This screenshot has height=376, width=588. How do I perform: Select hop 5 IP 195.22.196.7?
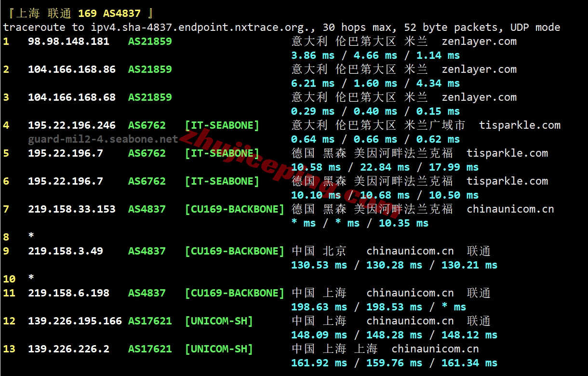[x=66, y=153]
